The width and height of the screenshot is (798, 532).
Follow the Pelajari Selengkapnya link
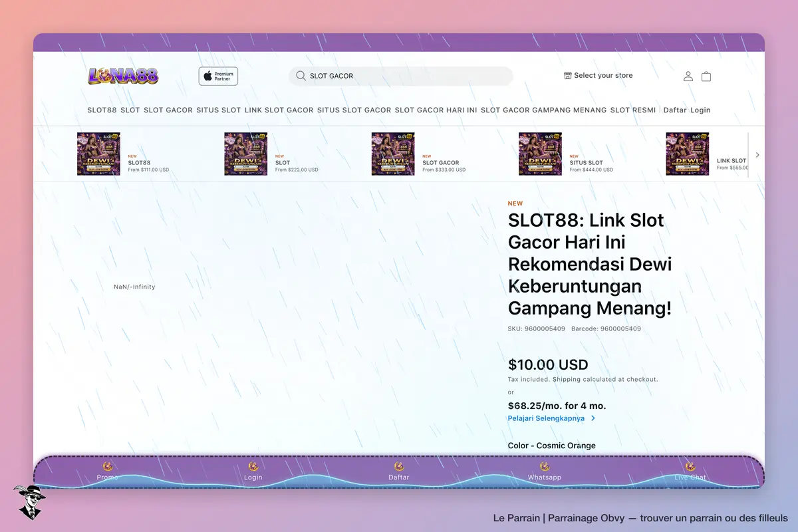(547, 418)
